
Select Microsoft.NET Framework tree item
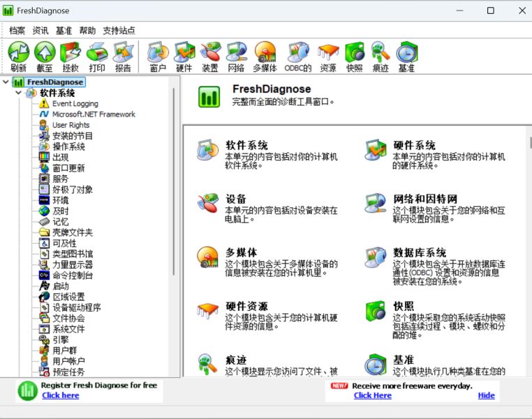tap(94, 115)
